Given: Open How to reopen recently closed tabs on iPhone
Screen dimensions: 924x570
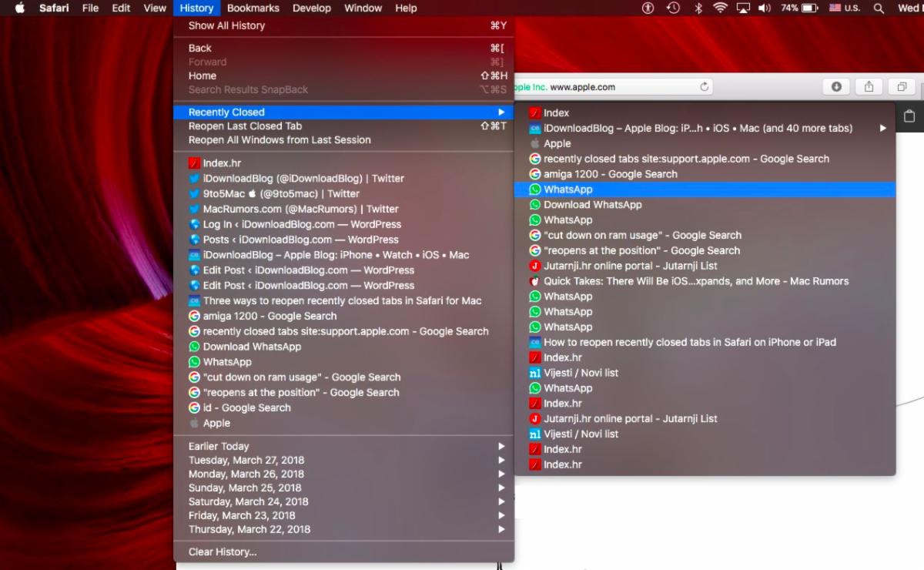Looking at the screenshot, I should (705, 342).
